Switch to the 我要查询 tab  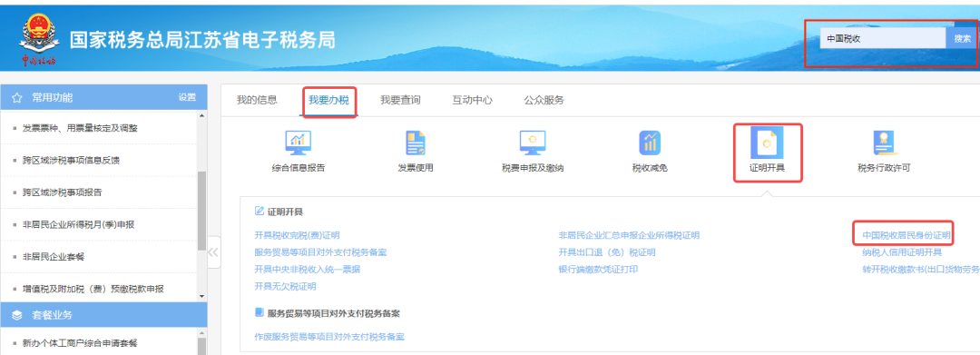pyautogui.click(x=400, y=100)
